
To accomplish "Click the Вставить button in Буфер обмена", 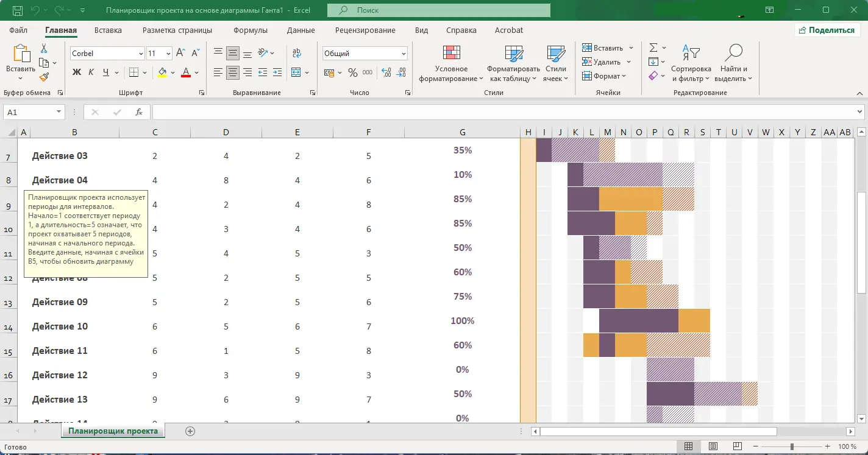I will pos(20,61).
